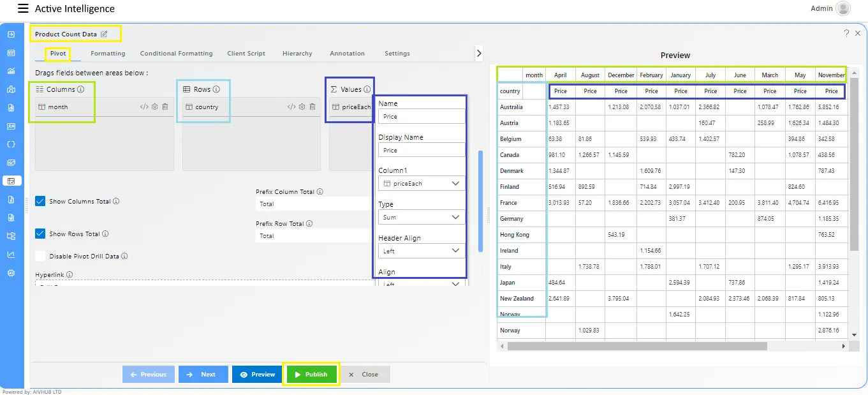Screen dimensions: 868x395
Task: Delete the country row field
Action: click(x=313, y=107)
